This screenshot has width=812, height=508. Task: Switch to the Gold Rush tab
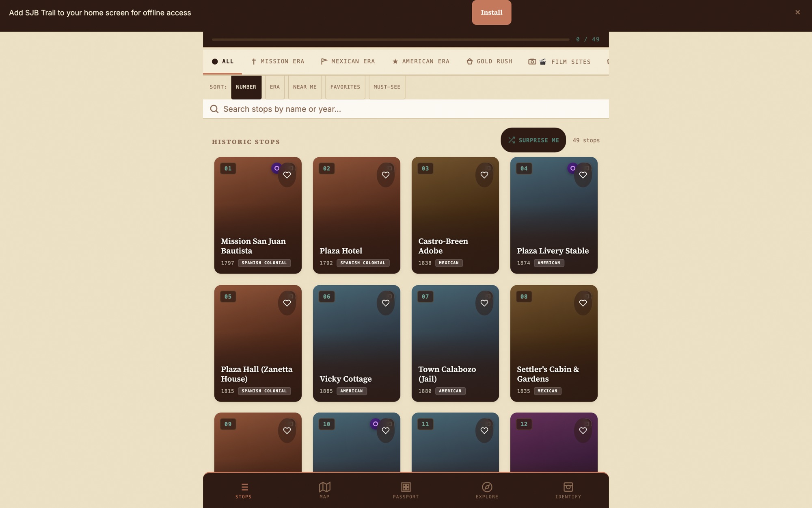point(489,61)
